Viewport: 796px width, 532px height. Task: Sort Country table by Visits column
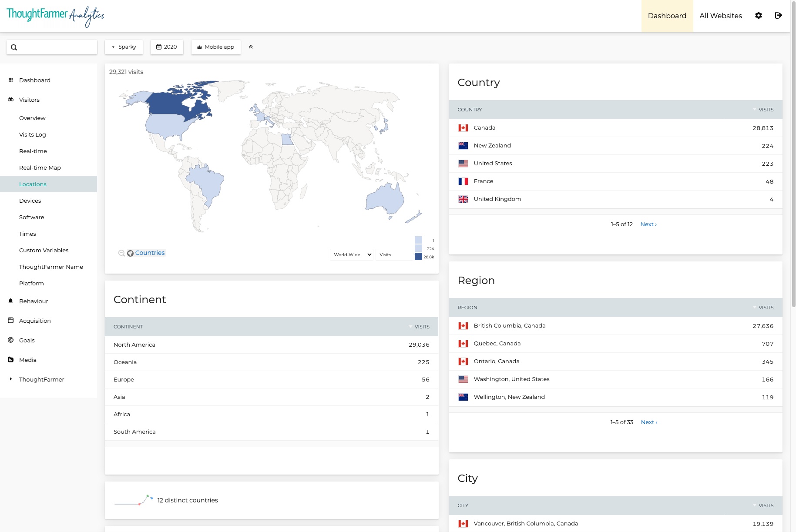(x=766, y=110)
